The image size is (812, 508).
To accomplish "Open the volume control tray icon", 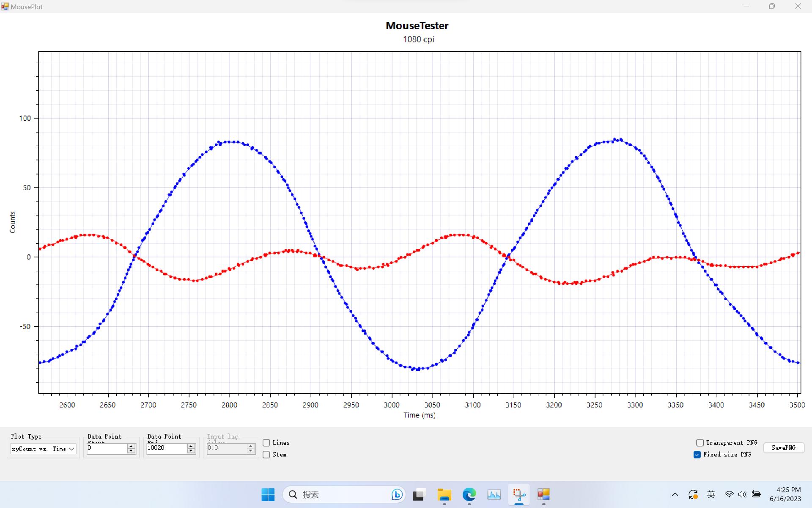I will click(x=742, y=494).
